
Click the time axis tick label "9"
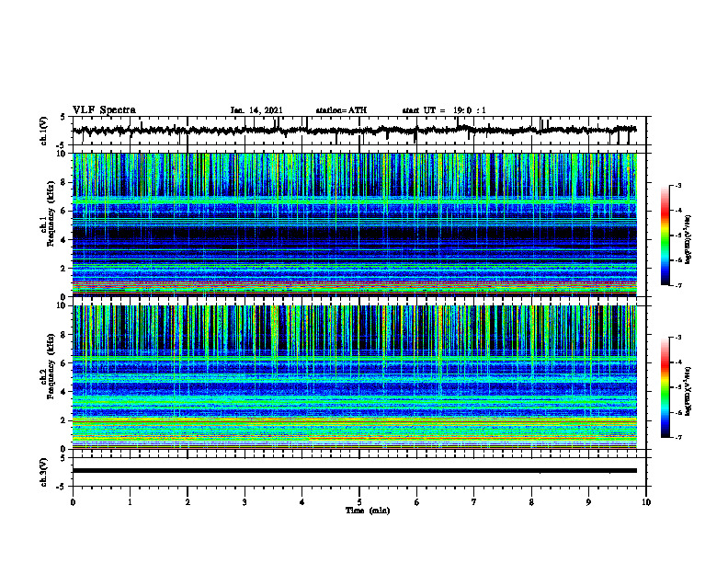588,502
